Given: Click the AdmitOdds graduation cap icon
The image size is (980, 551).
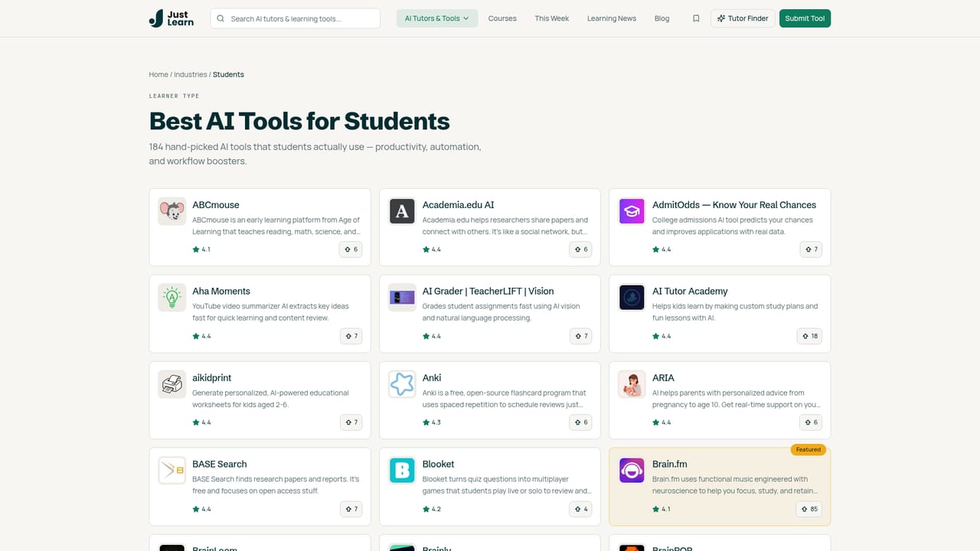Looking at the screenshot, I should coord(632,211).
